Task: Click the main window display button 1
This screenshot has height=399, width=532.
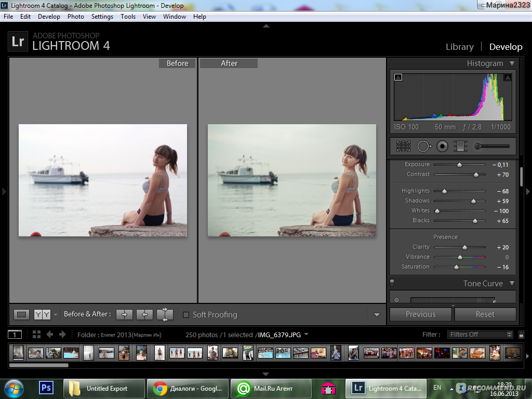Action: coord(15,335)
